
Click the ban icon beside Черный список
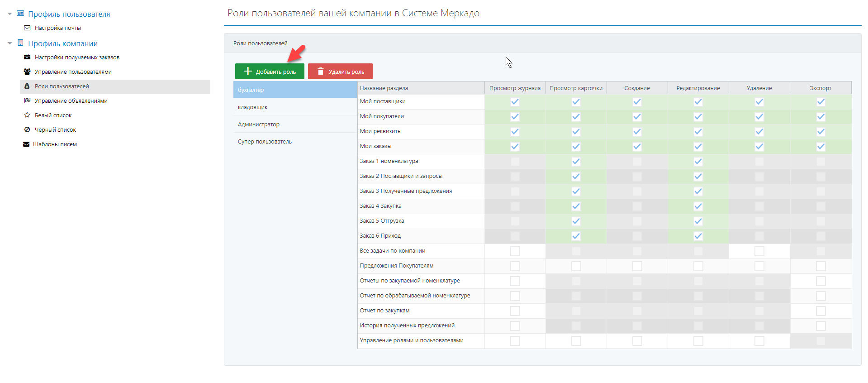pos(27,130)
